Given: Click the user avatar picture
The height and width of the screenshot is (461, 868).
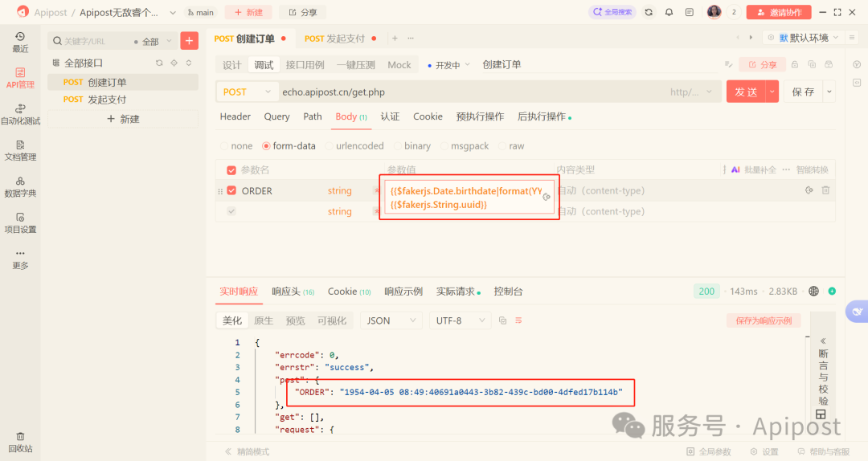Looking at the screenshot, I should pos(714,12).
